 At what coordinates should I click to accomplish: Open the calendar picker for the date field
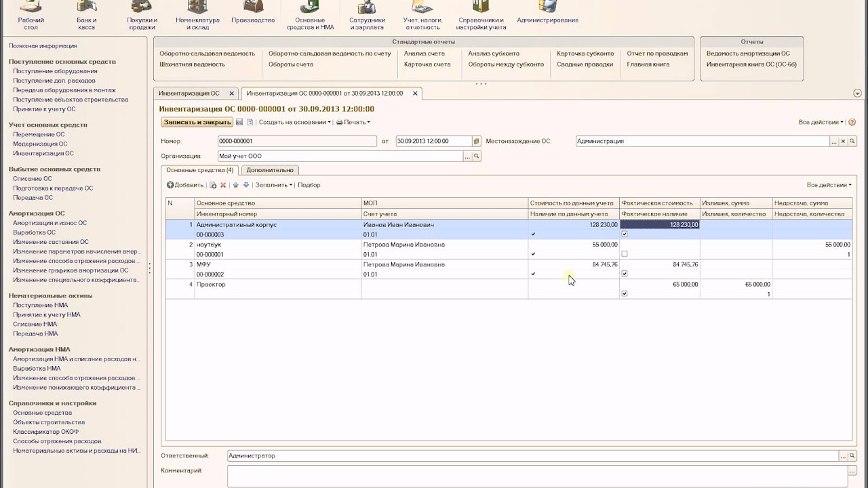477,141
